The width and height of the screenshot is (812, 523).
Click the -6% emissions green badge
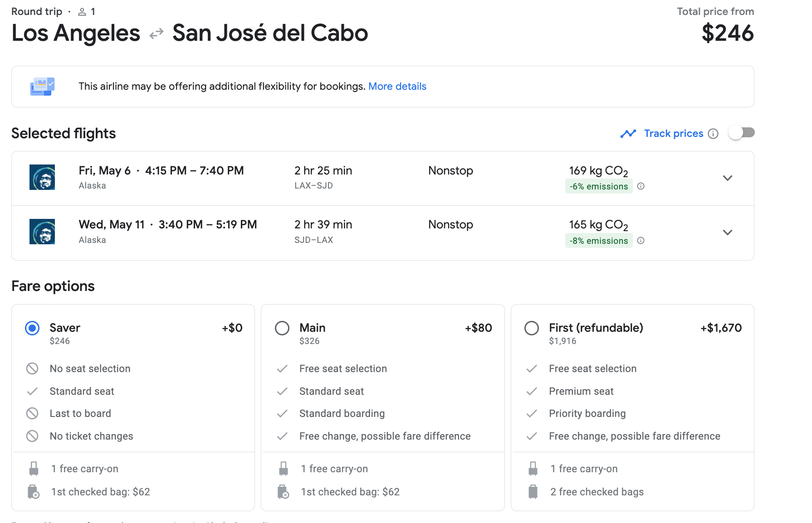coord(598,186)
